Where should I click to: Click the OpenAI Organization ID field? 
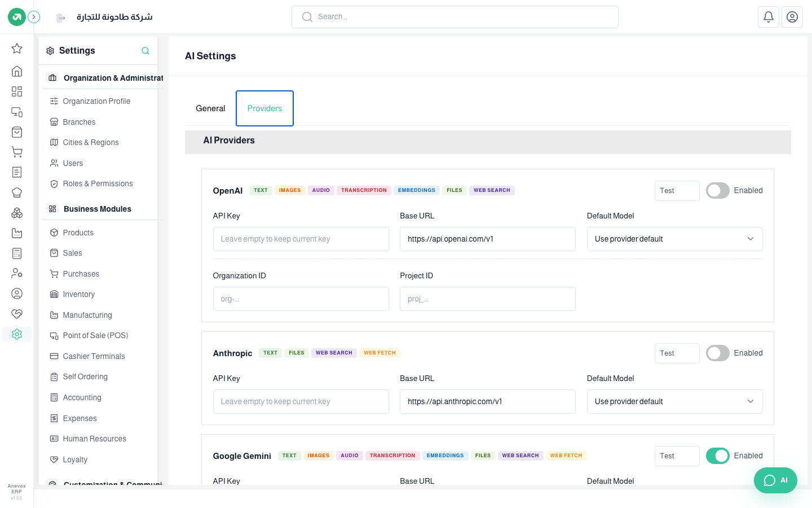pyautogui.click(x=301, y=299)
